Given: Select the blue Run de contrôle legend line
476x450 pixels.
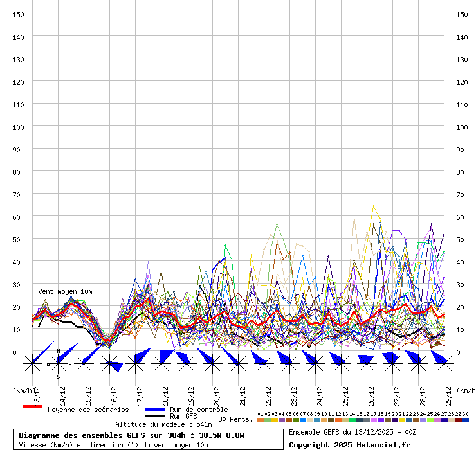Looking at the screenshot, I should (x=154, y=410).
